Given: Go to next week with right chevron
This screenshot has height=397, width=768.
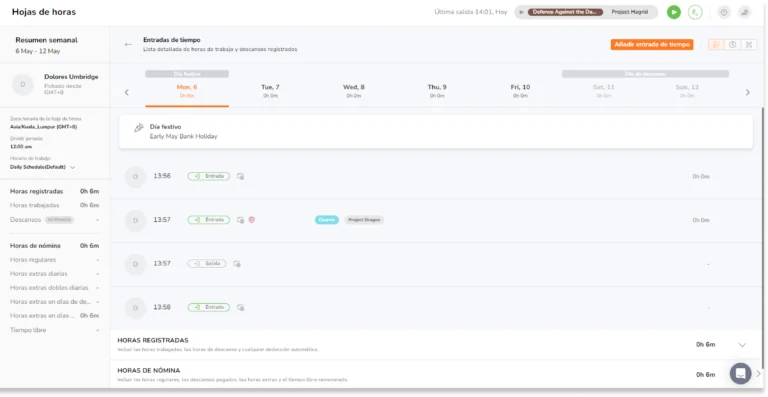Looking at the screenshot, I should (747, 92).
